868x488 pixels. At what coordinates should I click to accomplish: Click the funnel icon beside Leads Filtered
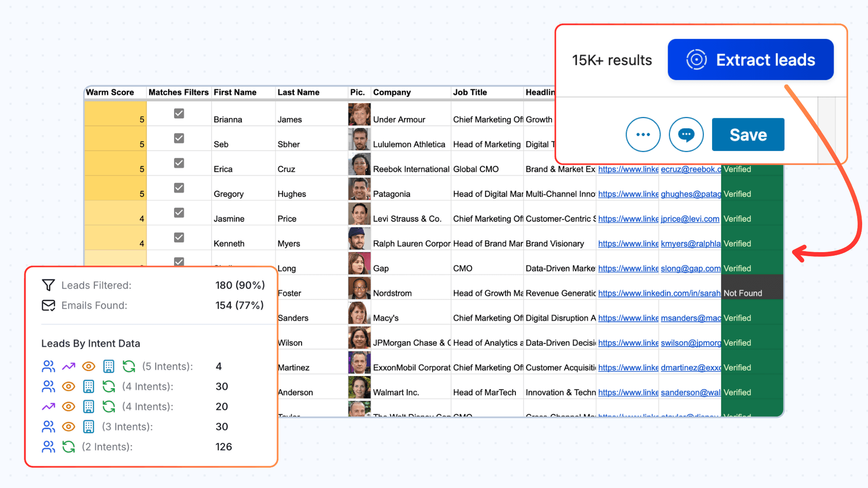coord(48,285)
